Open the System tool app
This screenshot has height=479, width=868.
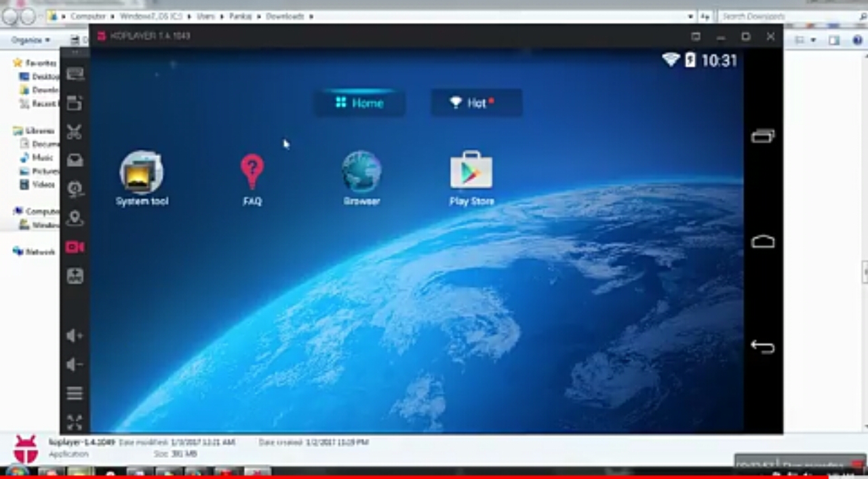click(x=142, y=179)
